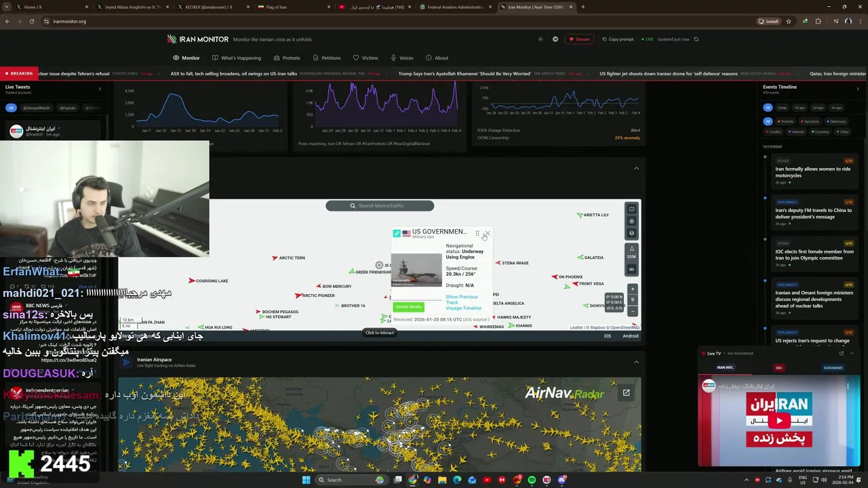Viewport: 868px width, 488px height.
Task: Collapse the marine traffic map section
Action: tap(636, 168)
